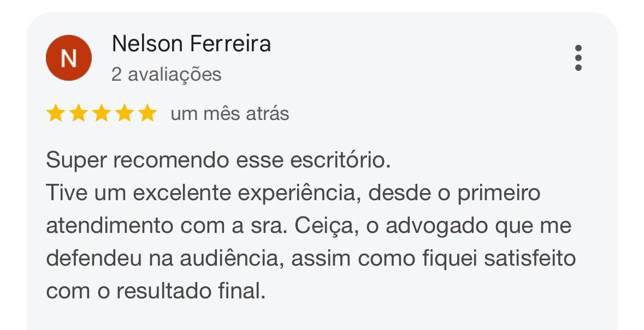Click Nelson Ferreira's orange N avatar
The height and width of the screenshot is (330, 644).
point(68,58)
